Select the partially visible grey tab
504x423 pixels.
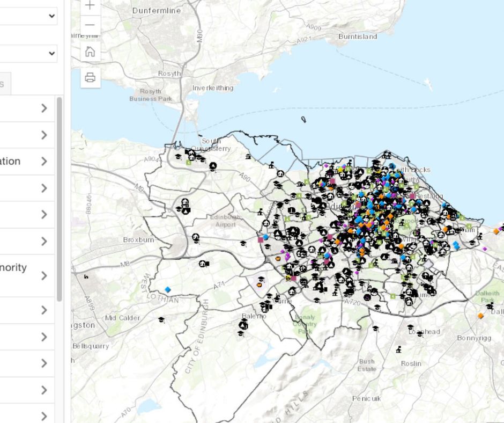tap(4, 84)
